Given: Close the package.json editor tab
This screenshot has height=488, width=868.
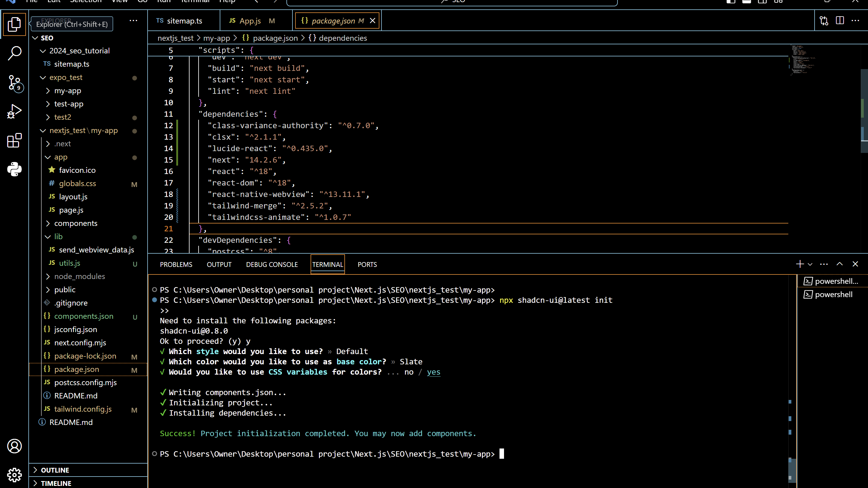Looking at the screenshot, I should pyautogui.click(x=373, y=21).
